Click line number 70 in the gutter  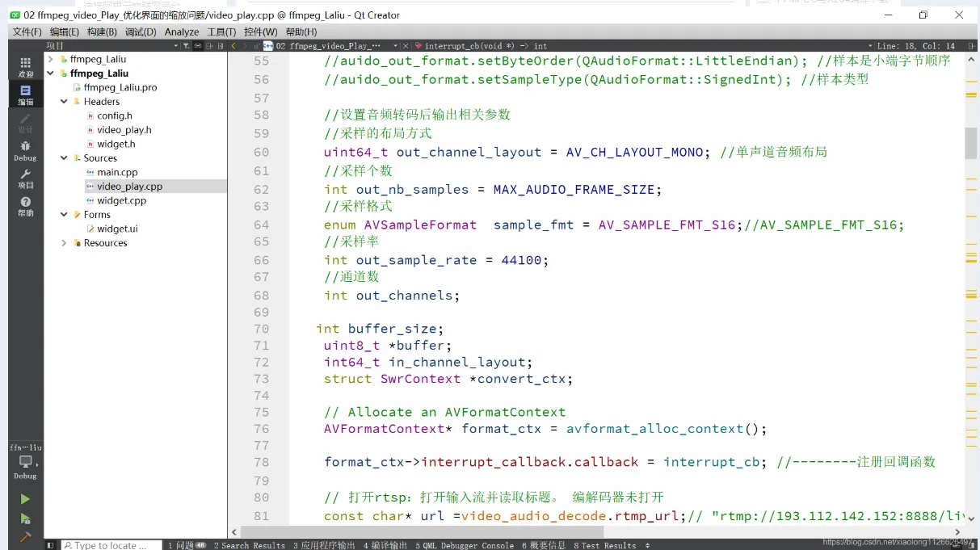click(x=261, y=329)
